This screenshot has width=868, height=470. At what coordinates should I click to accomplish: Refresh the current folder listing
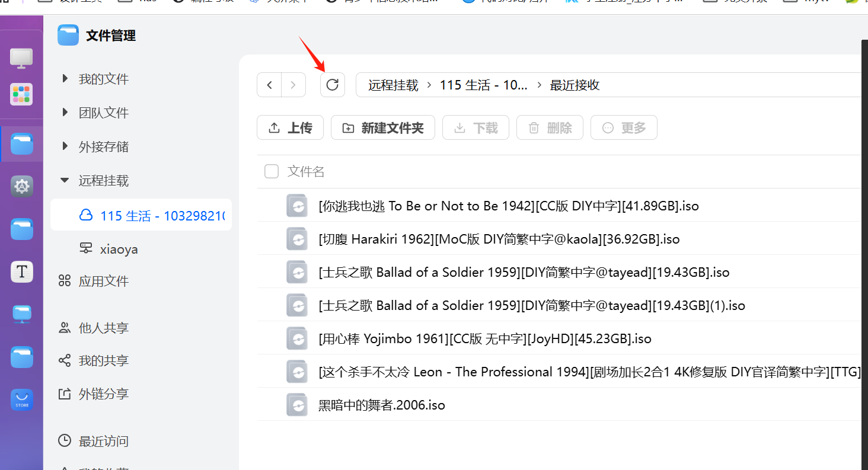[x=333, y=85]
